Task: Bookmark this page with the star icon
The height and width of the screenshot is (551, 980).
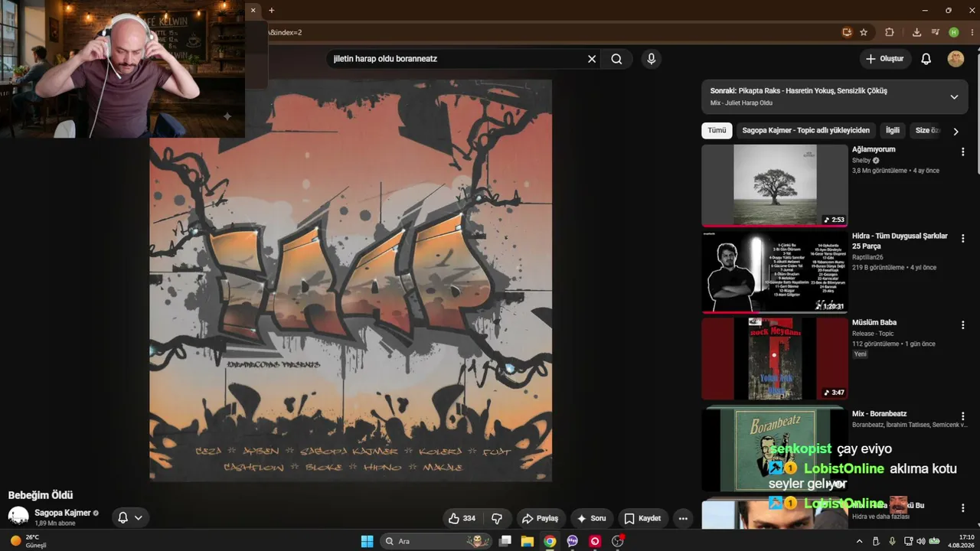Action: coord(864,32)
